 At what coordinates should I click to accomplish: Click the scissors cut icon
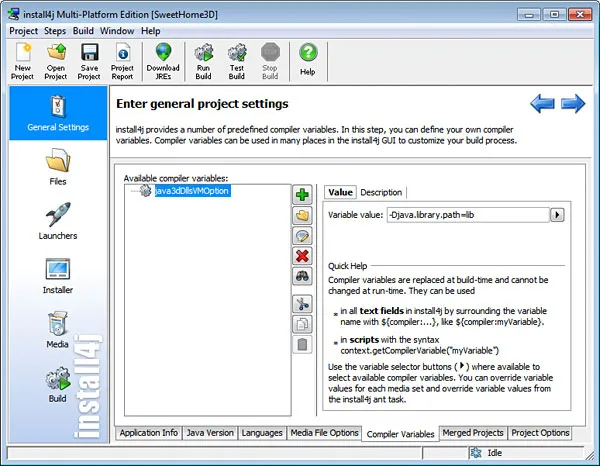302,304
